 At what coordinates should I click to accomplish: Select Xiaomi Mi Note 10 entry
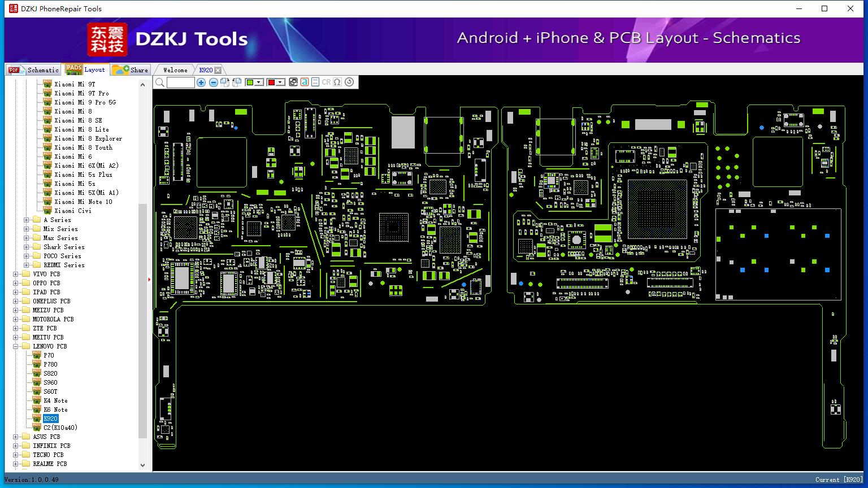(x=83, y=202)
